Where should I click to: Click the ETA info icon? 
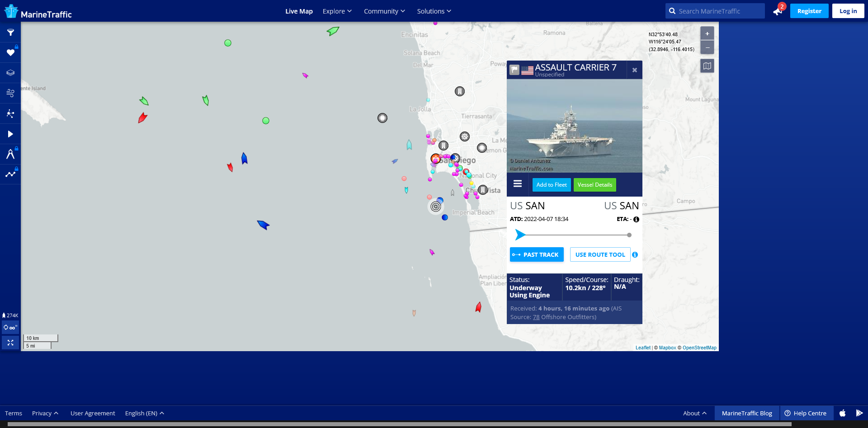click(636, 219)
